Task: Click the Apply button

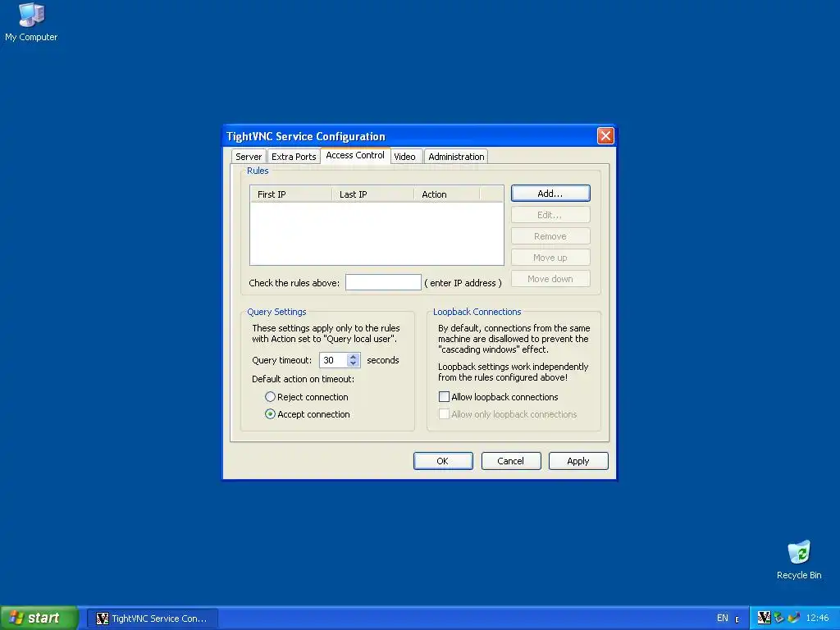Action: (578, 461)
